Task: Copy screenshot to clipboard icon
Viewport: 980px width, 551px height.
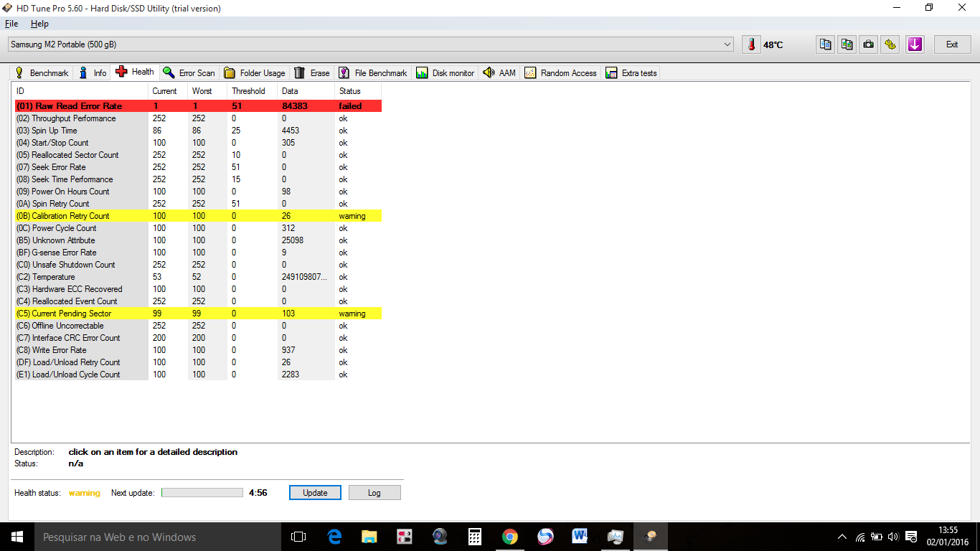Action: [847, 44]
